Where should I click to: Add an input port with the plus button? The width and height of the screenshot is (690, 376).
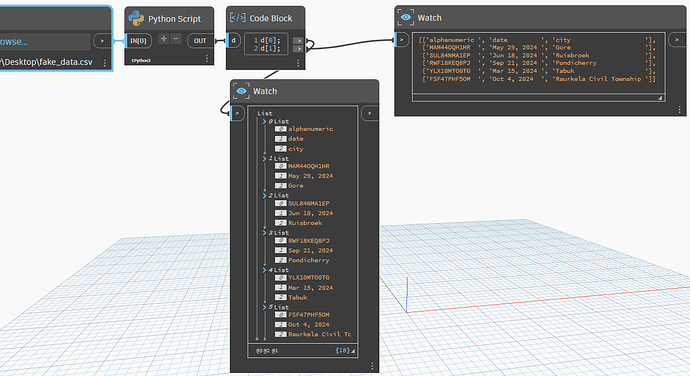point(164,39)
